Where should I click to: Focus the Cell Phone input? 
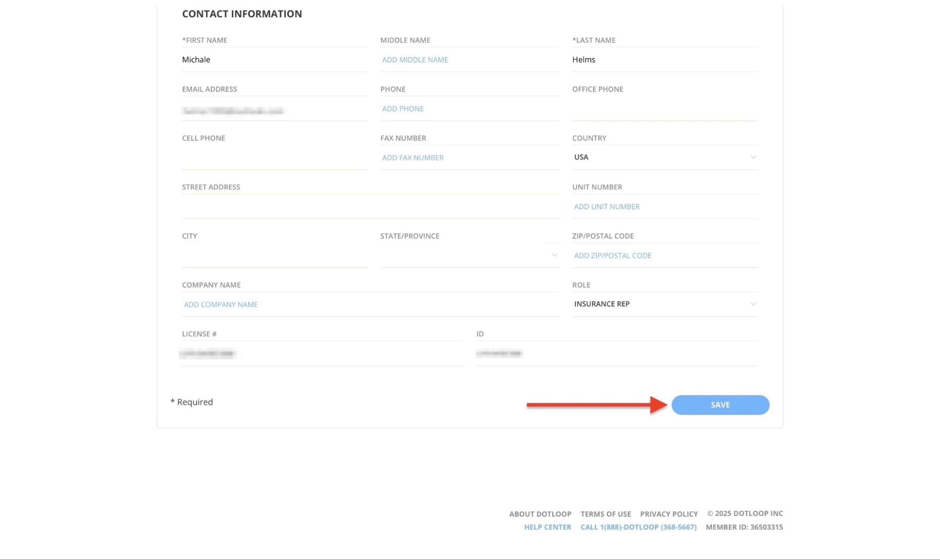pos(274,158)
